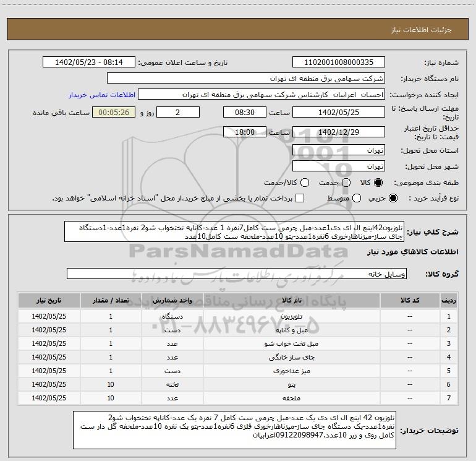Click the delivery city field تهران
The height and width of the screenshot is (461, 476).
click(x=339, y=166)
